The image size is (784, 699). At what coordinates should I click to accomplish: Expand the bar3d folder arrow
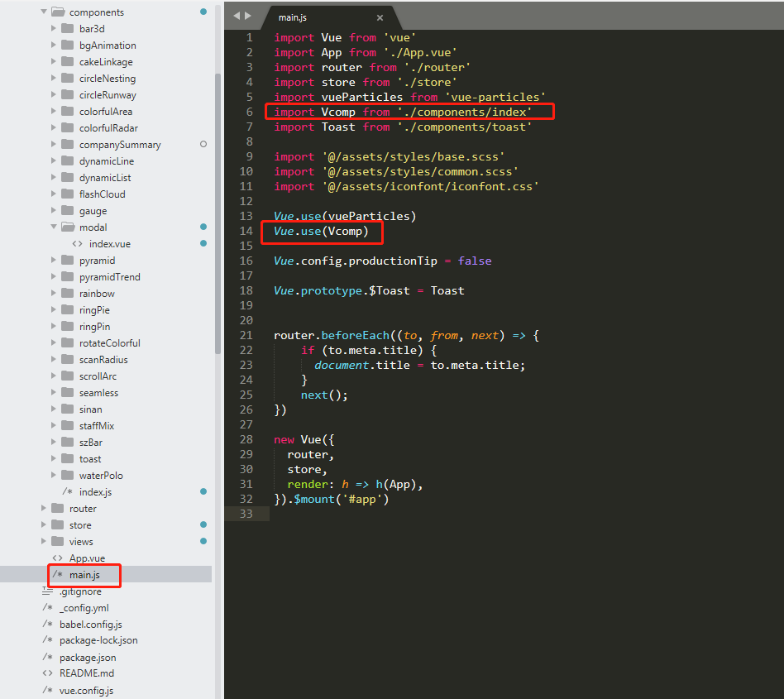coord(54,28)
